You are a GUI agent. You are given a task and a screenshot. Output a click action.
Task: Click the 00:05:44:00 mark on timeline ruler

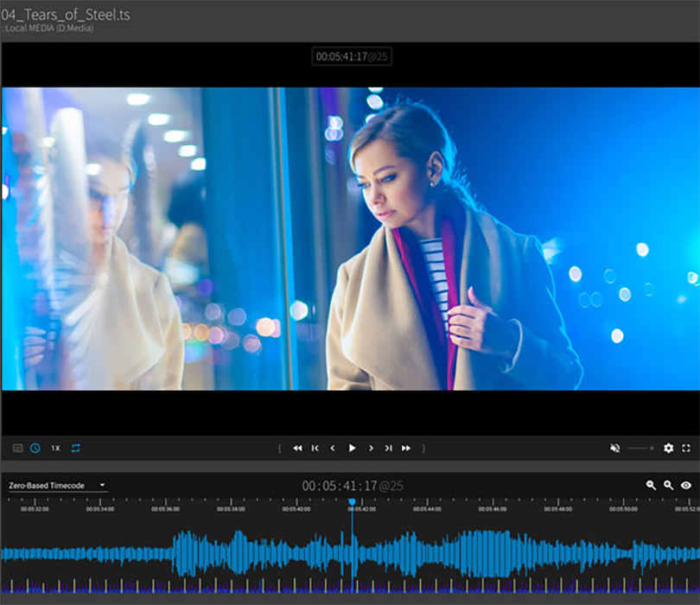427,509
